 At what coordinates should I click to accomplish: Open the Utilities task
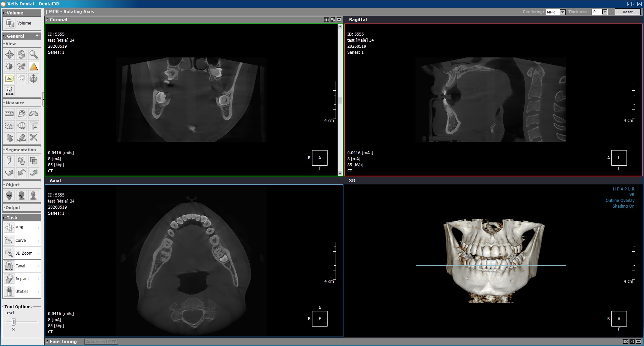click(22, 292)
